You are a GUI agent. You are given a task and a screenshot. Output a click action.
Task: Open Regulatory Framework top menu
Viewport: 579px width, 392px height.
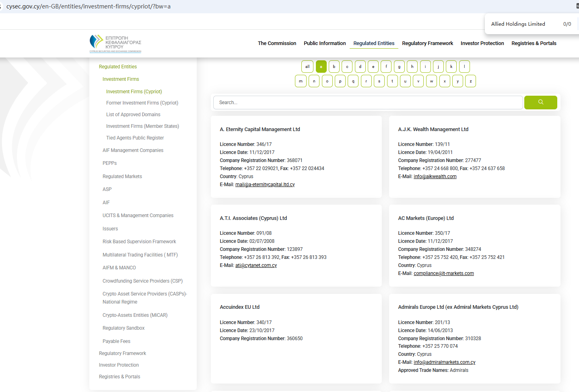pyautogui.click(x=427, y=43)
